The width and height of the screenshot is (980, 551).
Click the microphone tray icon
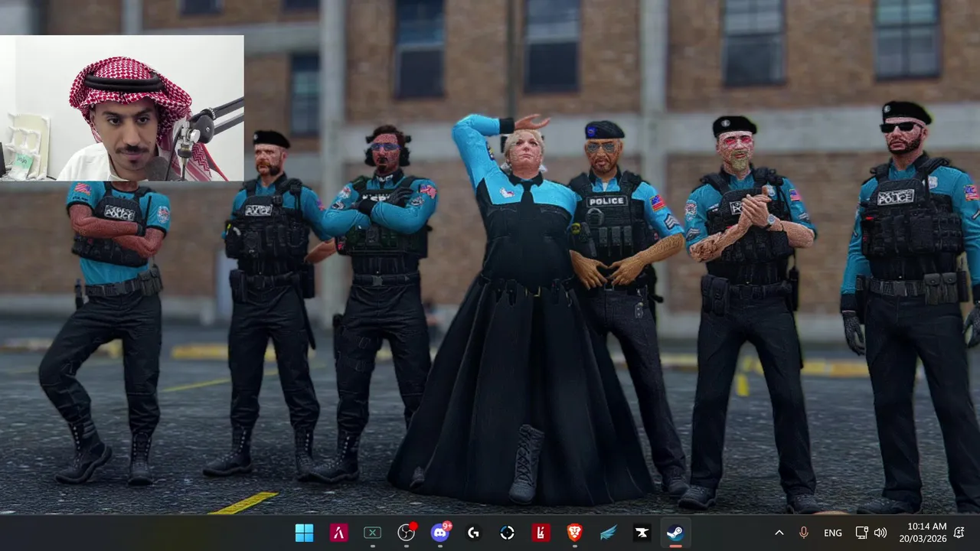(x=804, y=533)
